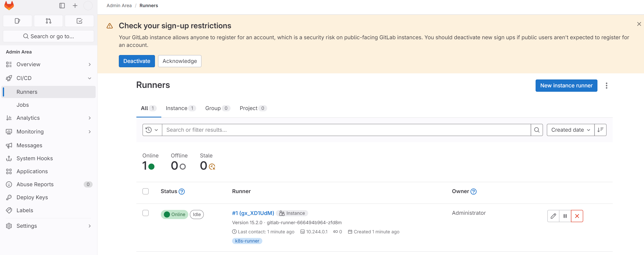Click the Idle status badge
The height and width of the screenshot is (255, 644).
[197, 214]
